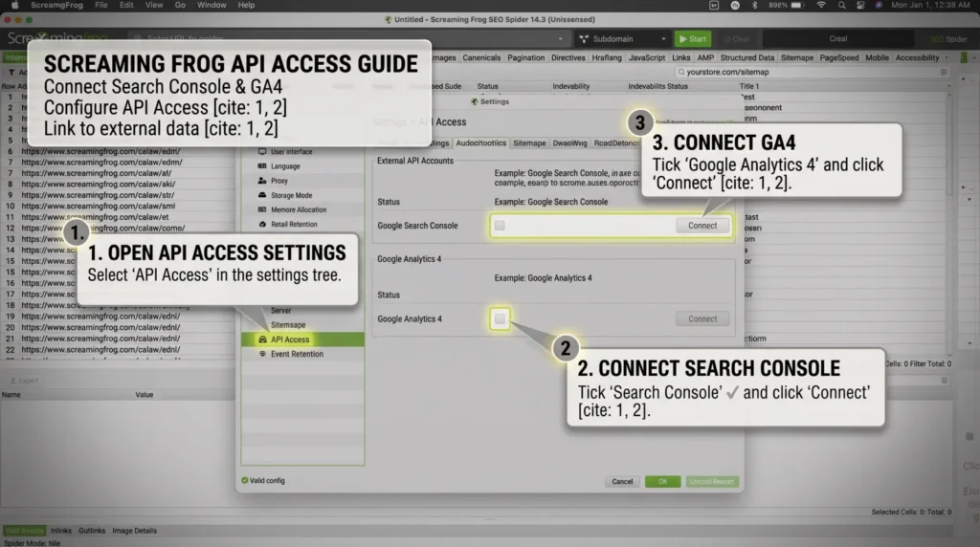Image resolution: width=980 pixels, height=547 pixels.
Task: Open Control Center from the menu bar
Action: pos(860,5)
